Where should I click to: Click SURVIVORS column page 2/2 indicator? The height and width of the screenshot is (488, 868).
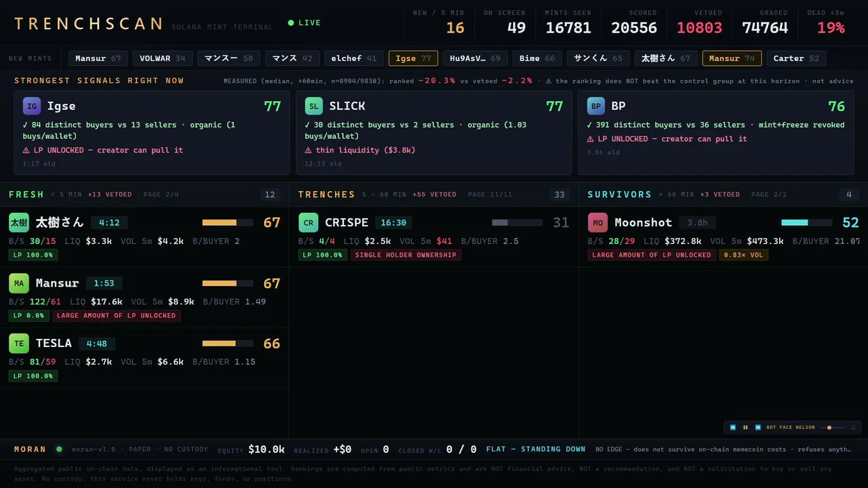coord(769,195)
